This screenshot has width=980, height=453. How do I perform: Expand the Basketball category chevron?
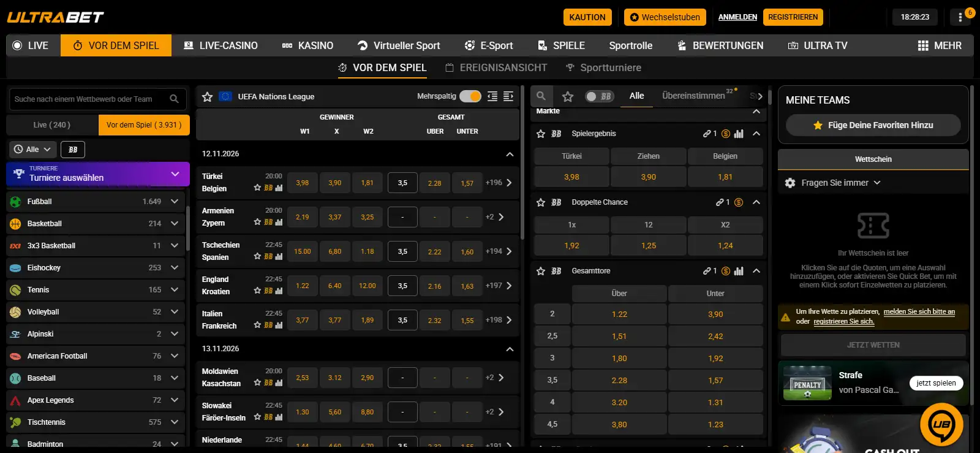[175, 224]
